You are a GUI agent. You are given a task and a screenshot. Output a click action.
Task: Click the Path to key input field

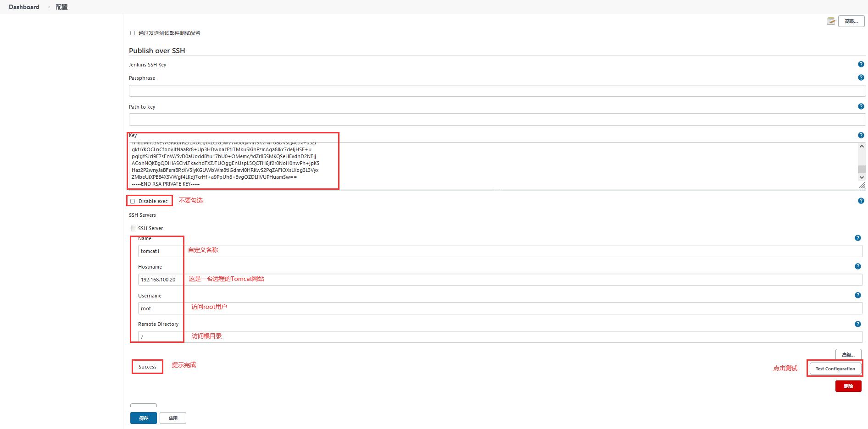[x=497, y=120]
